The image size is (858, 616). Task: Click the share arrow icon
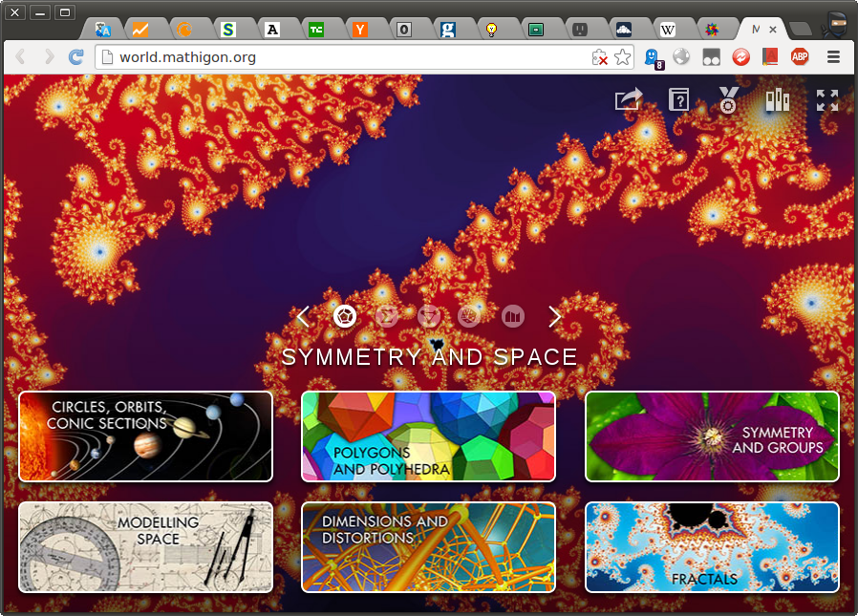(628, 100)
